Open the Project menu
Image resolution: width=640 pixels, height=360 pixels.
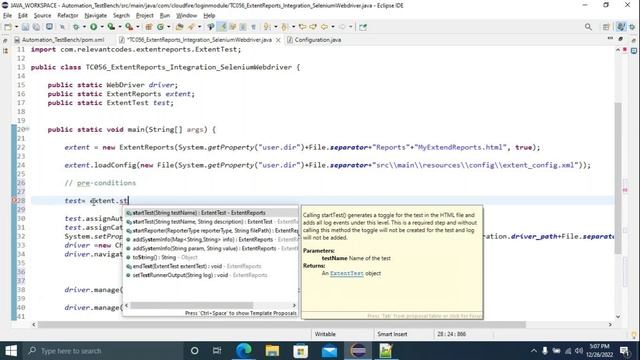144,16
